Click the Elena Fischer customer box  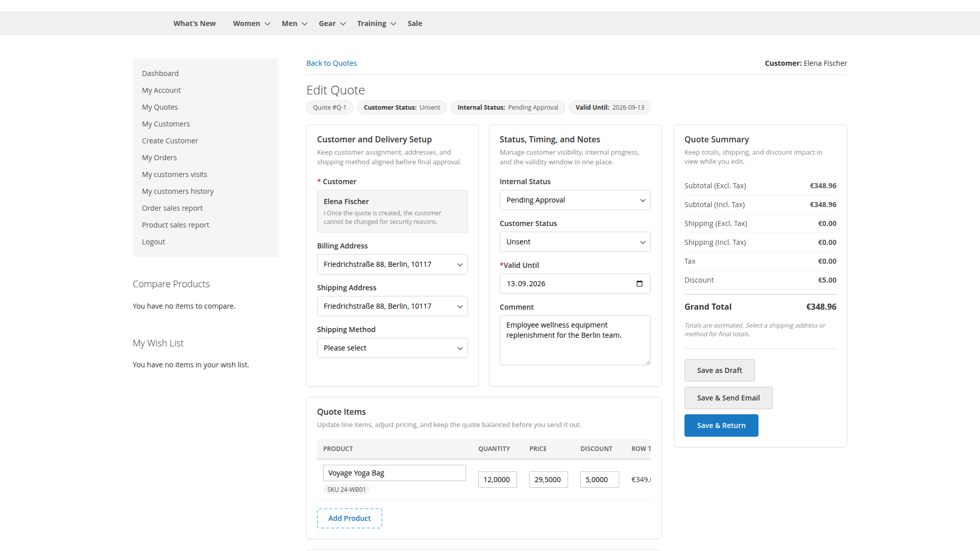click(x=393, y=211)
